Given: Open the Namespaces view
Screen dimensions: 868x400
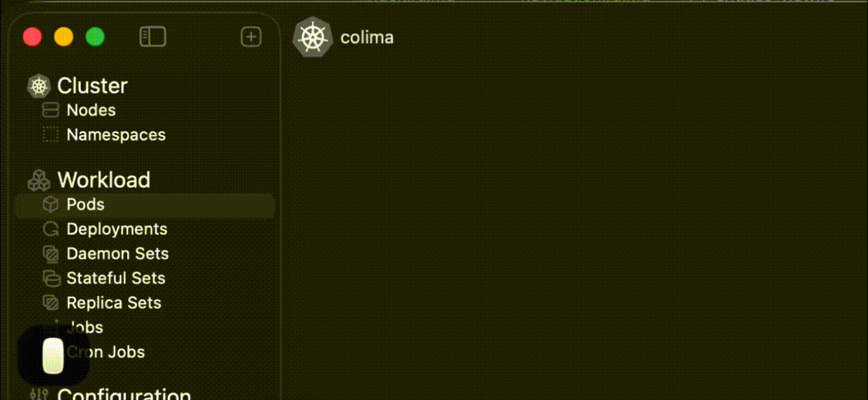Looking at the screenshot, I should point(116,135).
